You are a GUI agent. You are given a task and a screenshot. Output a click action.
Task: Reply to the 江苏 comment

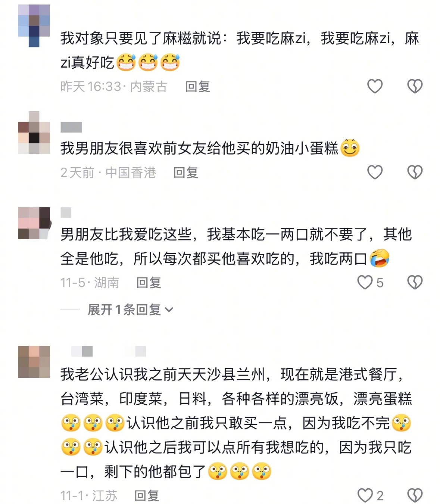(x=147, y=495)
